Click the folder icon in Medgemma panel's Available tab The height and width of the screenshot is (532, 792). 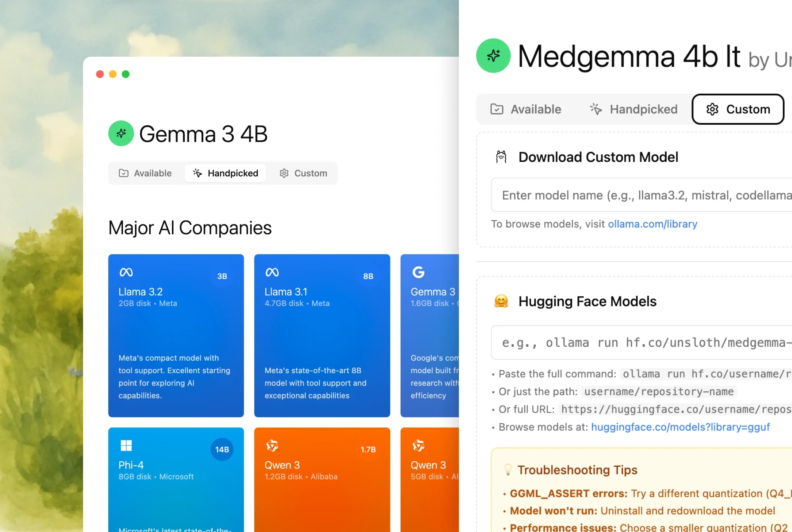point(497,109)
